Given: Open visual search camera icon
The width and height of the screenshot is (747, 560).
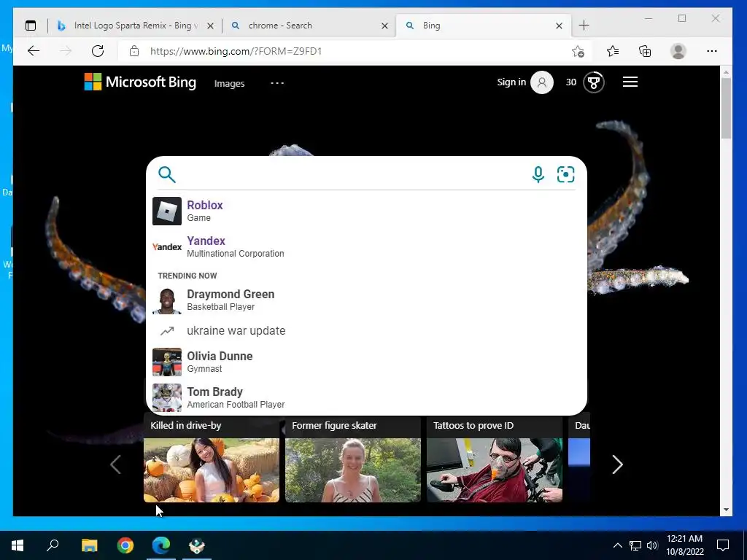Looking at the screenshot, I should (x=565, y=174).
